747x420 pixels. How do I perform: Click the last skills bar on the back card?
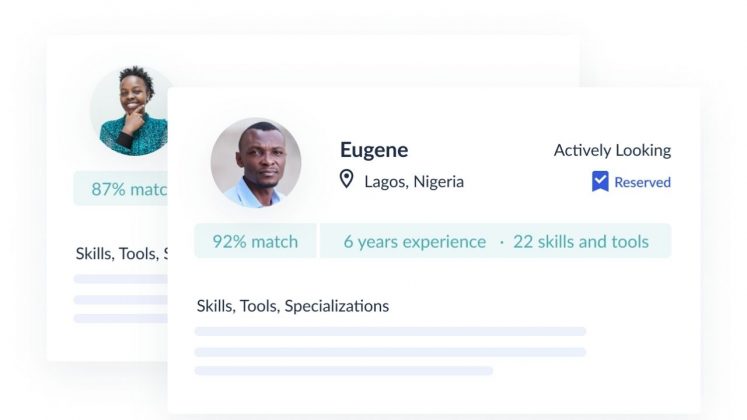click(121, 318)
